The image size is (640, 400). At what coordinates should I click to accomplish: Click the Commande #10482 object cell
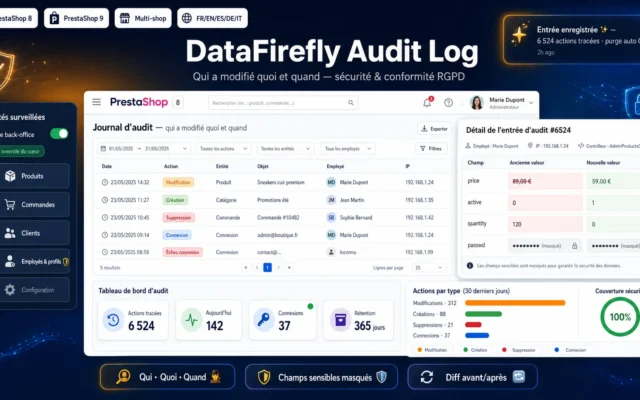(x=278, y=218)
